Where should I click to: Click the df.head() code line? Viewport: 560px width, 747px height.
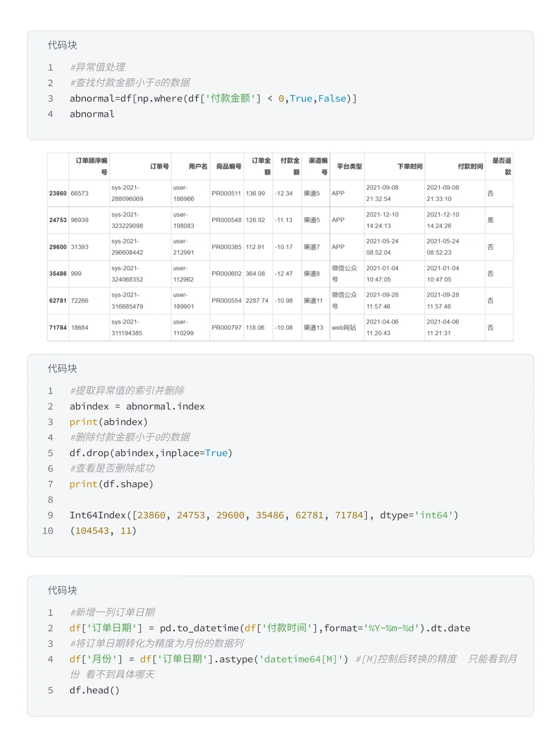(x=94, y=690)
